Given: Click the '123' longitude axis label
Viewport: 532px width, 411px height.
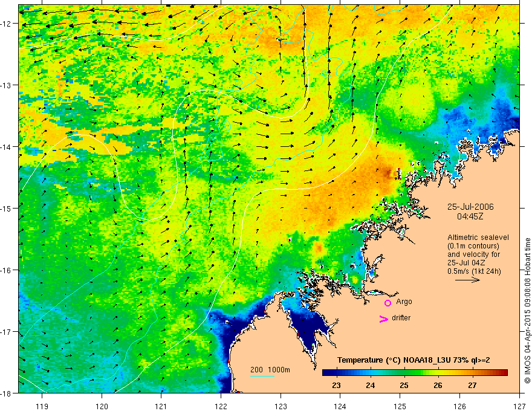Looking at the screenshot, I should (281, 406).
